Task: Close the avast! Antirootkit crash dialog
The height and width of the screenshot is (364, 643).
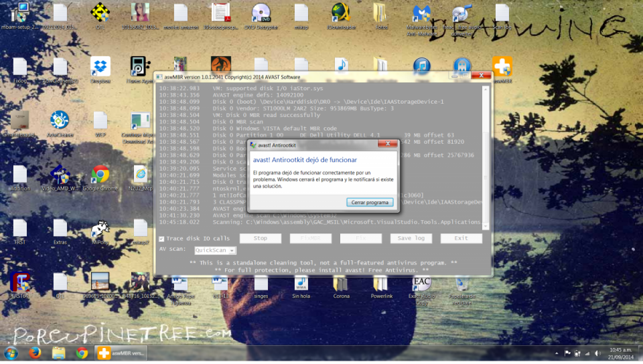Action: pyautogui.click(x=388, y=143)
